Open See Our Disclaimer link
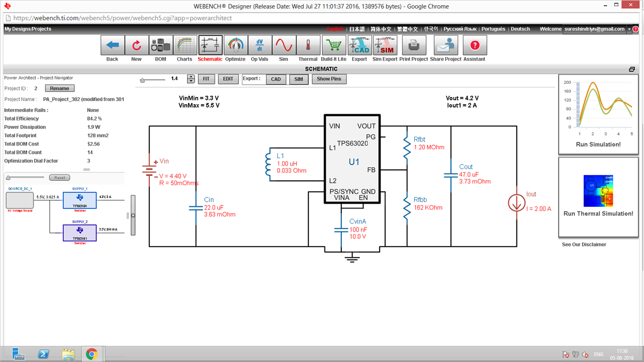Viewport: 644px width, 362px height. (584, 245)
